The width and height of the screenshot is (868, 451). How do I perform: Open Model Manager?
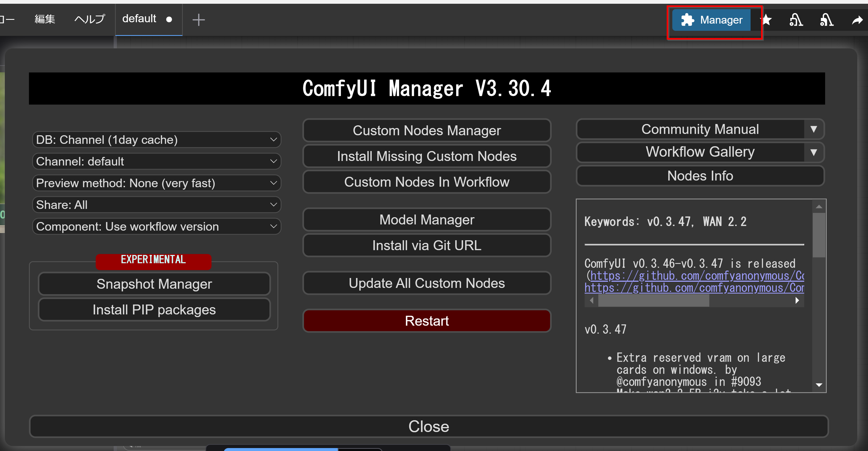point(426,219)
